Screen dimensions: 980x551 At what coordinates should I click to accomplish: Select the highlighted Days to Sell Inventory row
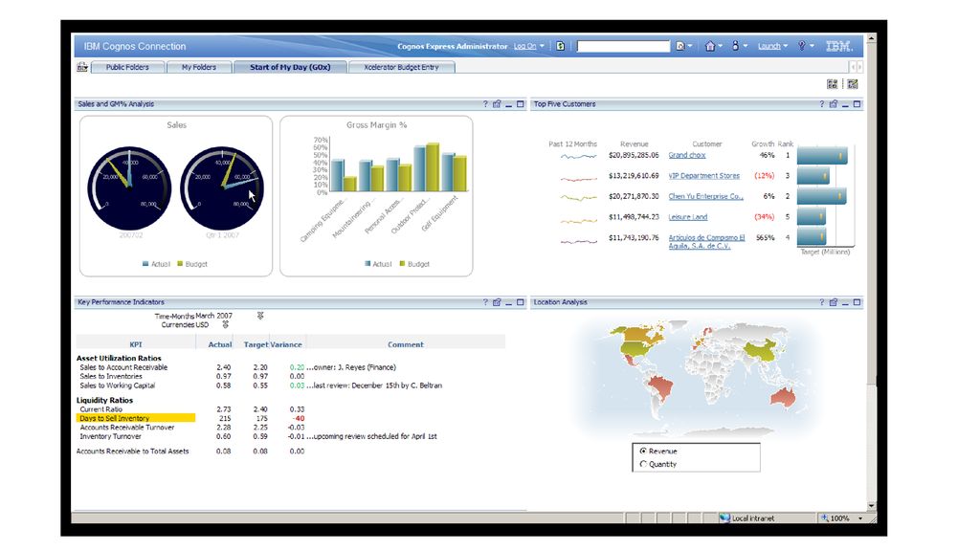[x=136, y=418]
